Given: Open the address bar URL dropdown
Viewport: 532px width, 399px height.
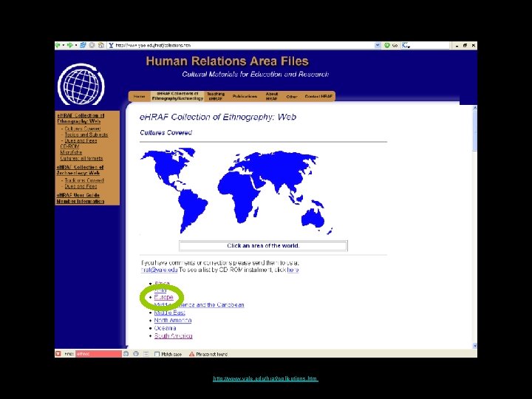Looking at the screenshot, I should [x=378, y=45].
